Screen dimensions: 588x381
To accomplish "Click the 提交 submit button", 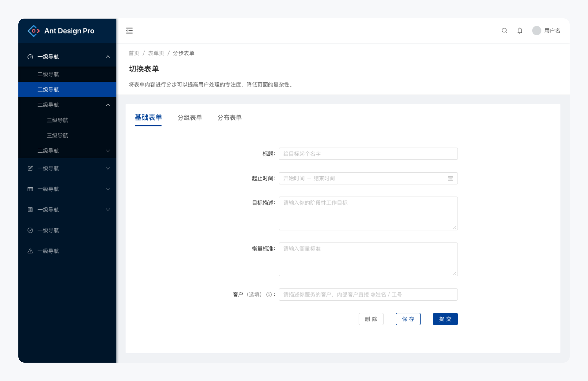I will 445,319.
